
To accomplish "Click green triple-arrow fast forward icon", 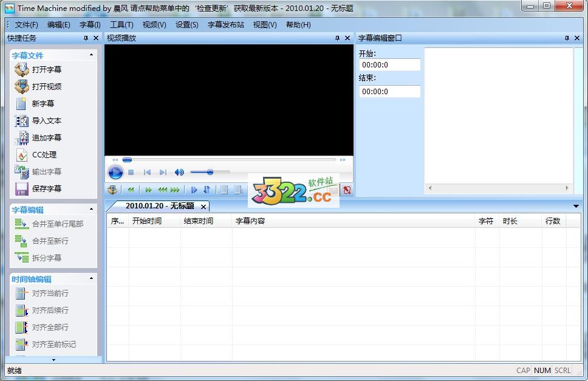I will point(175,190).
